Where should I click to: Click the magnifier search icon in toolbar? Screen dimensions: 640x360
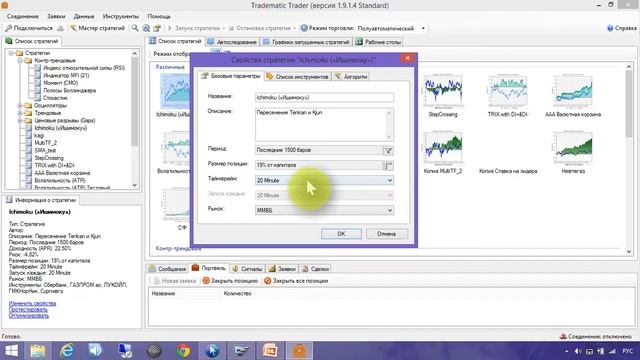tap(135, 28)
